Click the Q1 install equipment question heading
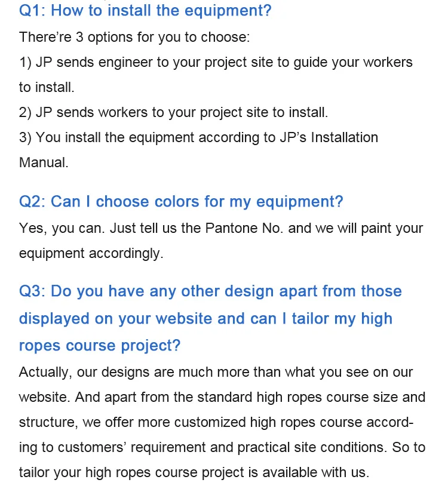 click(x=145, y=10)
